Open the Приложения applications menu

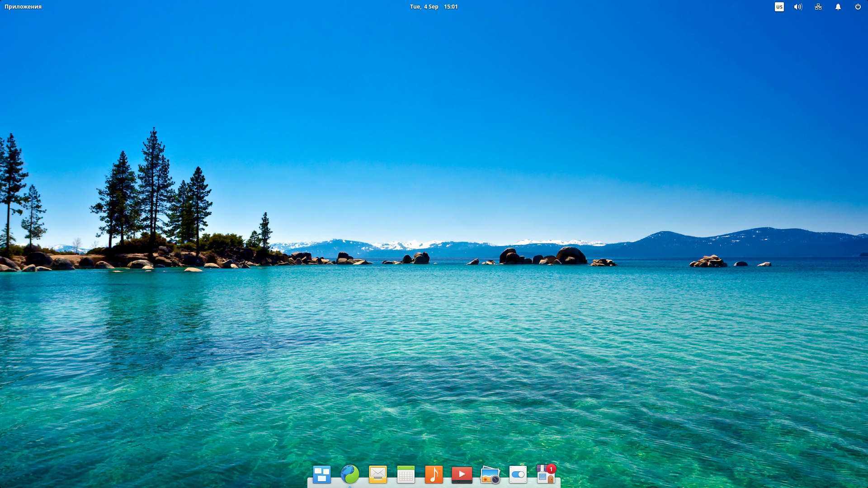23,7
